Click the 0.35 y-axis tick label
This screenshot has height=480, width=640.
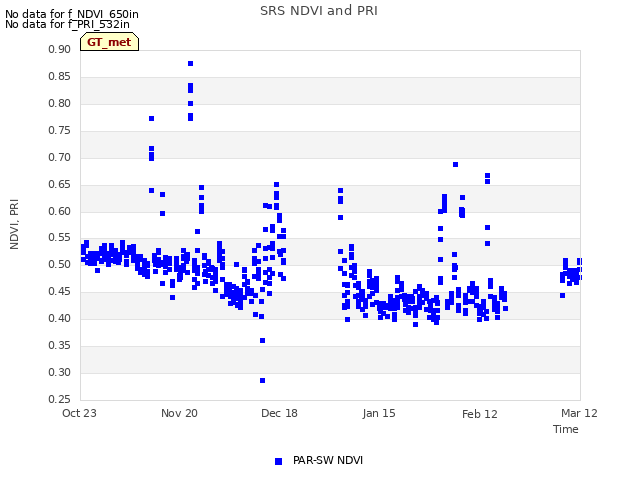click(x=59, y=345)
